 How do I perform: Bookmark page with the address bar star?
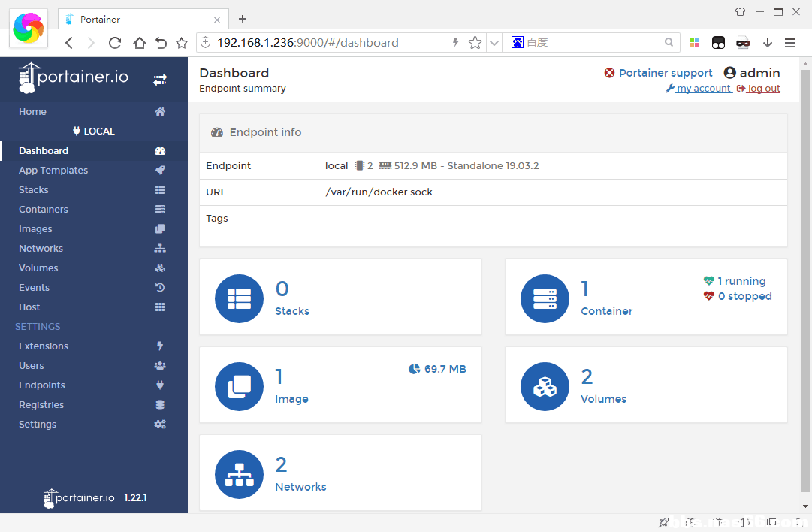point(475,43)
